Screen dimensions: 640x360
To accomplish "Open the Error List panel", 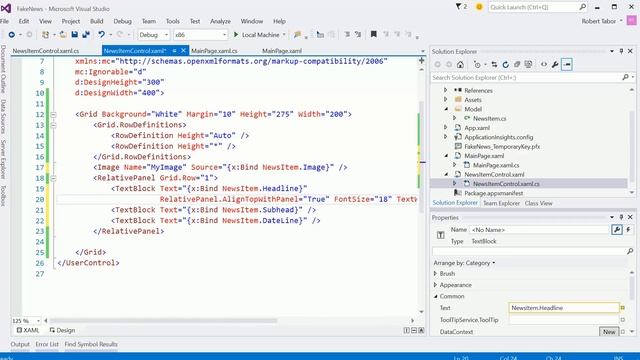I will 47,344.
